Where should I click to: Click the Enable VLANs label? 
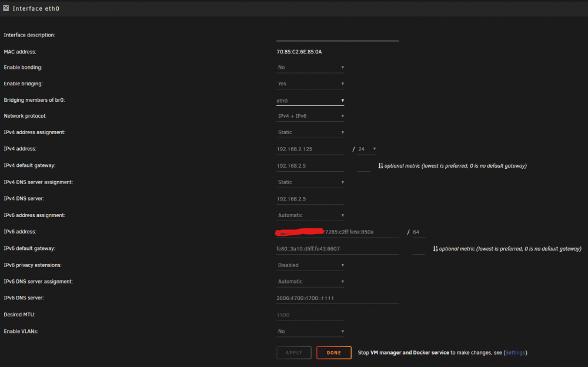[x=21, y=331]
